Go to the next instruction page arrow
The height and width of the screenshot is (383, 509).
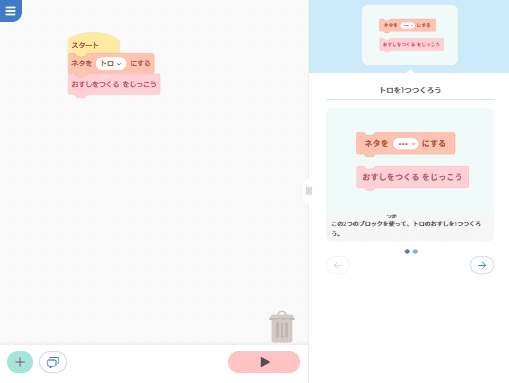[x=482, y=265]
